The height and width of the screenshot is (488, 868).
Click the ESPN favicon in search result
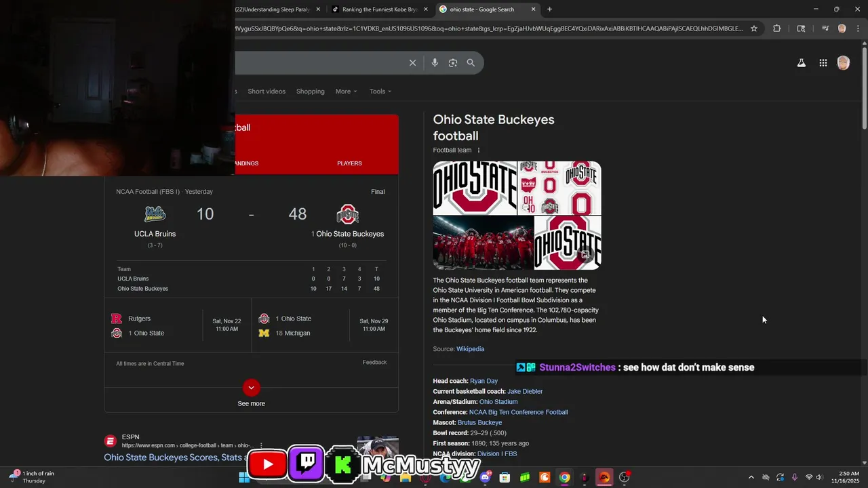(x=110, y=441)
